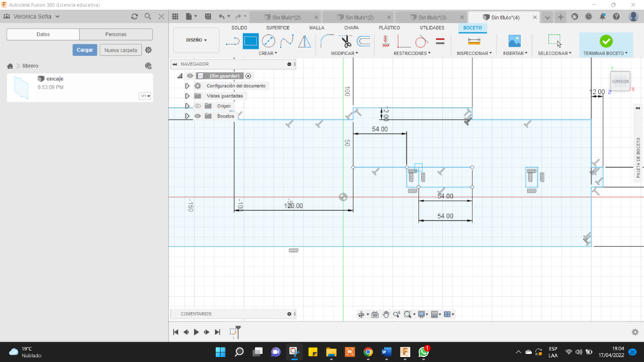Image resolution: width=644 pixels, height=362 pixels.
Task: Undo the last action
Action: tap(222, 17)
